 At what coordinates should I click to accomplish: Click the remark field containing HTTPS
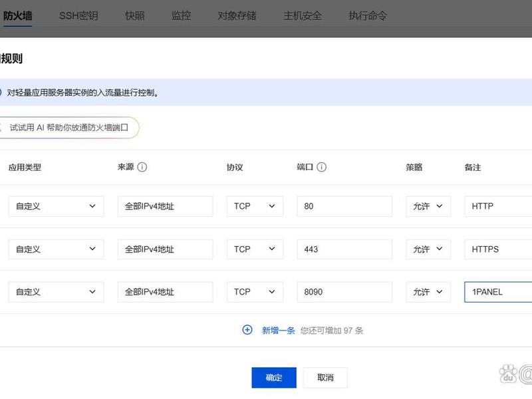coord(498,249)
